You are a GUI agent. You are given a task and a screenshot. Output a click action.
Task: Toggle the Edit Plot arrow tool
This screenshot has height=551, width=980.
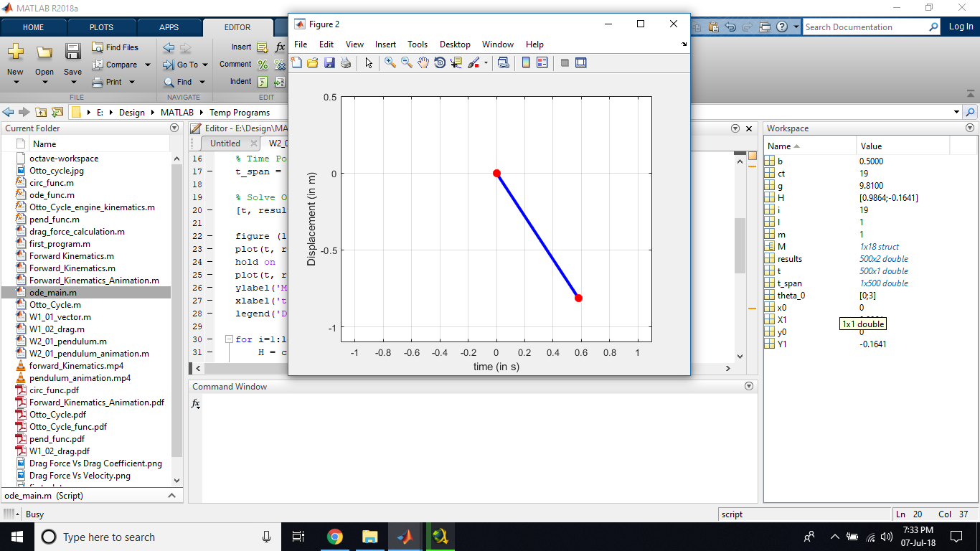tap(368, 62)
